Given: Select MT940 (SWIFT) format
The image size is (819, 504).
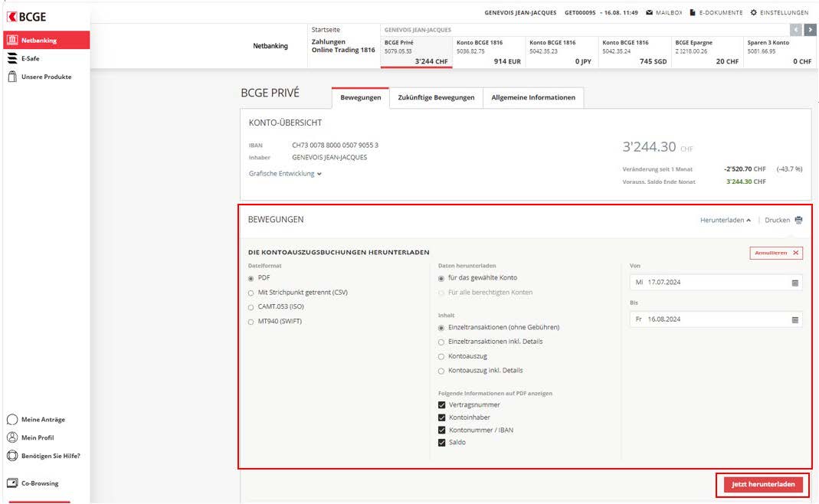Looking at the screenshot, I should click(x=251, y=322).
